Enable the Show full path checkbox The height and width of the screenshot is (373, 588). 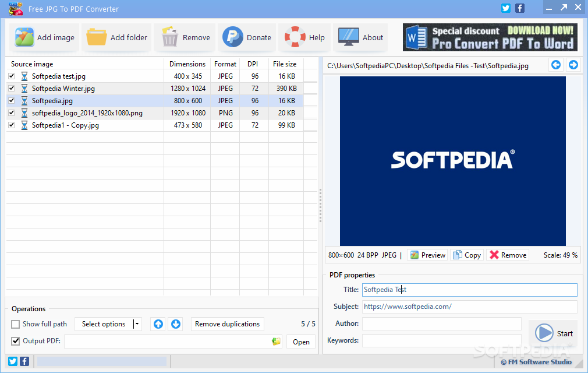point(15,324)
